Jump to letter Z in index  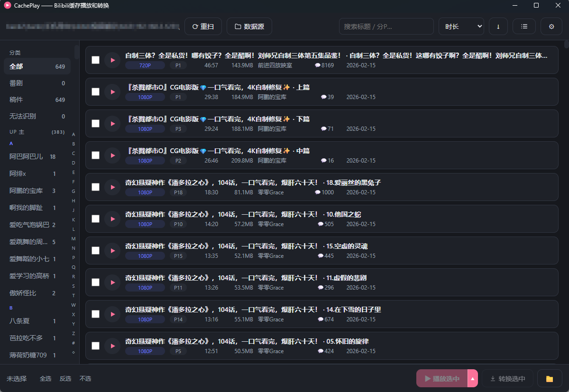click(73, 333)
